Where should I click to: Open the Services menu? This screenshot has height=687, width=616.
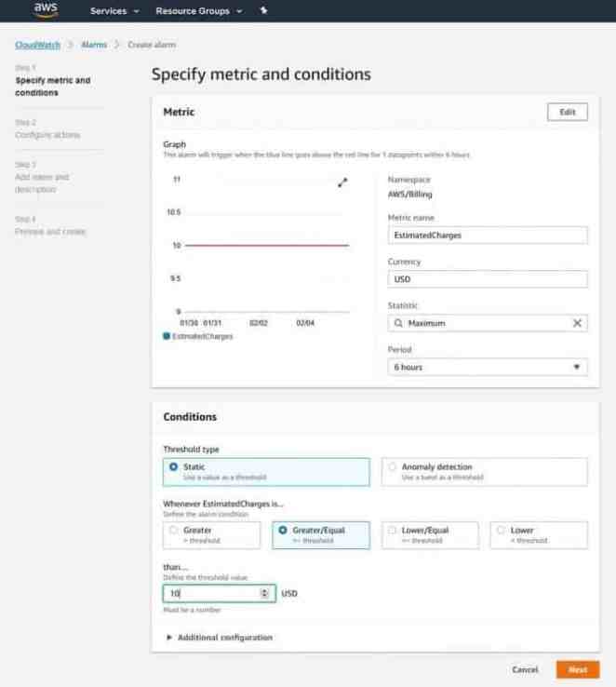(x=114, y=11)
